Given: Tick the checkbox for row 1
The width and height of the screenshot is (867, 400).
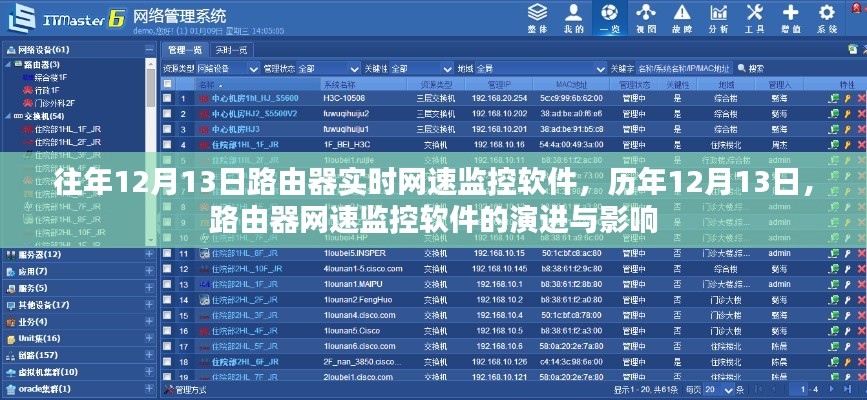Looking at the screenshot, I should coord(167,100).
